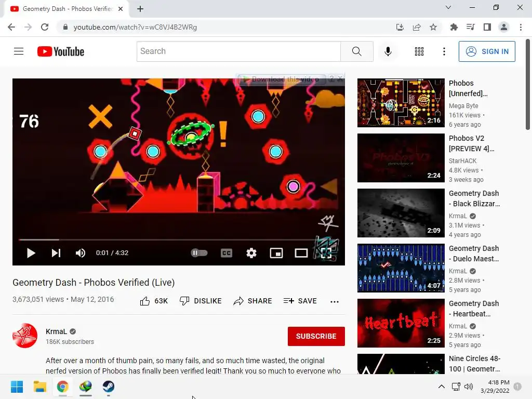Enable miniplayer mode

[276, 253]
